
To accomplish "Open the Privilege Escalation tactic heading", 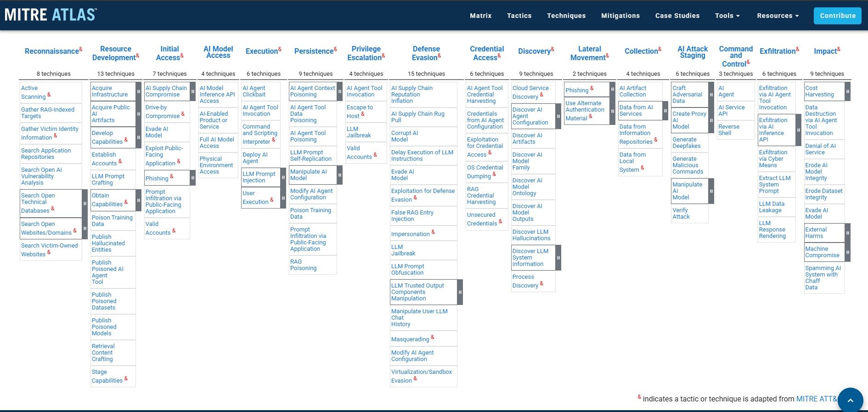I will [365, 53].
